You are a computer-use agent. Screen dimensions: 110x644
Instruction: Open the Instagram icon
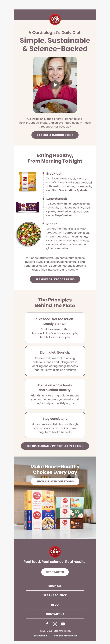(x=55, y=624)
